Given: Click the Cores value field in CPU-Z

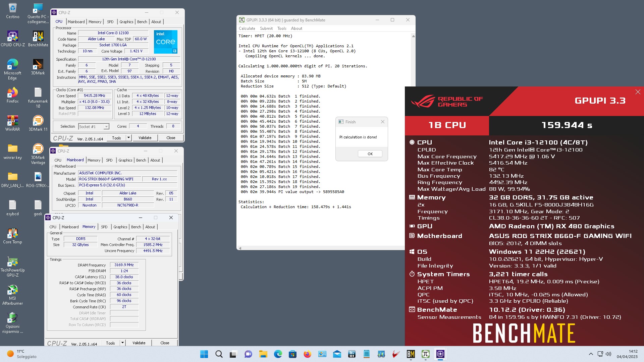Looking at the screenshot, I should pyautogui.click(x=138, y=126).
